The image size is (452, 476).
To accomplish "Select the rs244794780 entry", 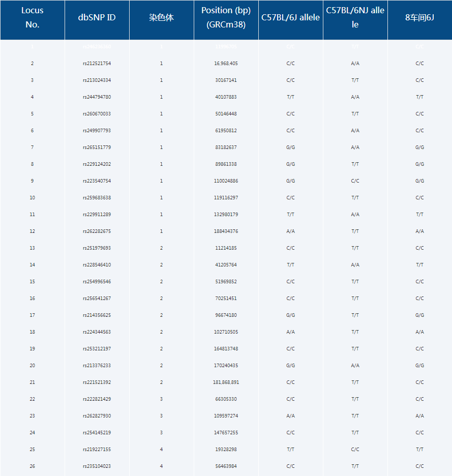I will [x=97, y=97].
